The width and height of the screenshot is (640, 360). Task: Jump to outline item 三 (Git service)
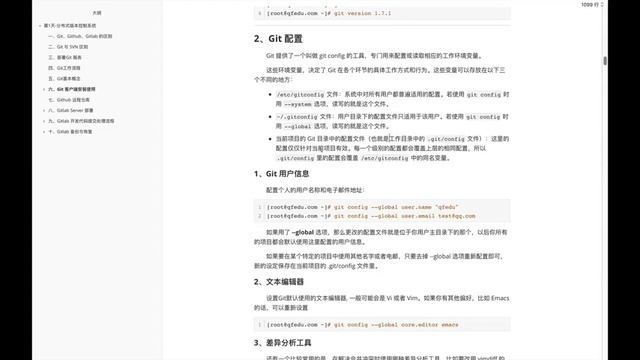(x=65, y=58)
